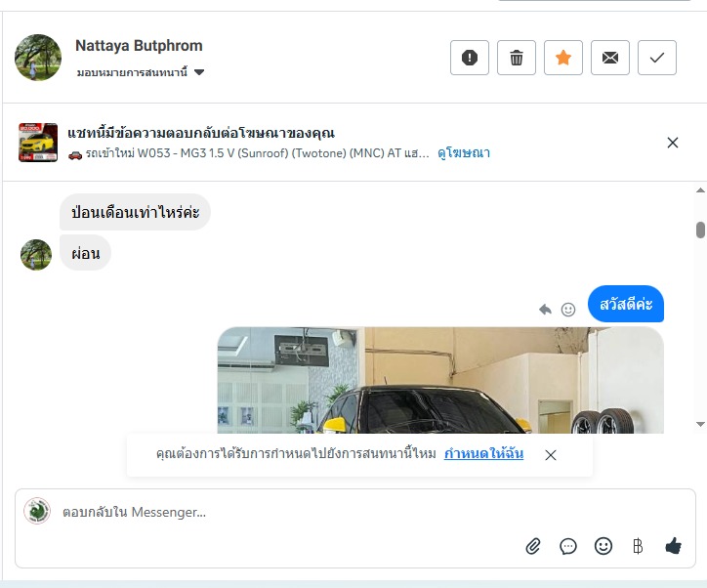Click the กำหนดให้ฉัน link
The image size is (707, 588).
tap(483, 453)
